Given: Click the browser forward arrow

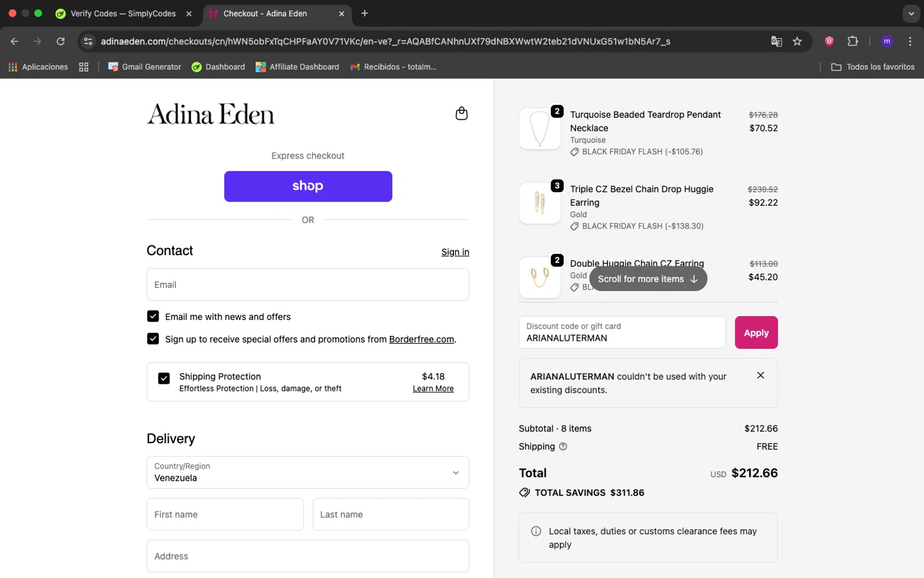Looking at the screenshot, I should click(38, 41).
